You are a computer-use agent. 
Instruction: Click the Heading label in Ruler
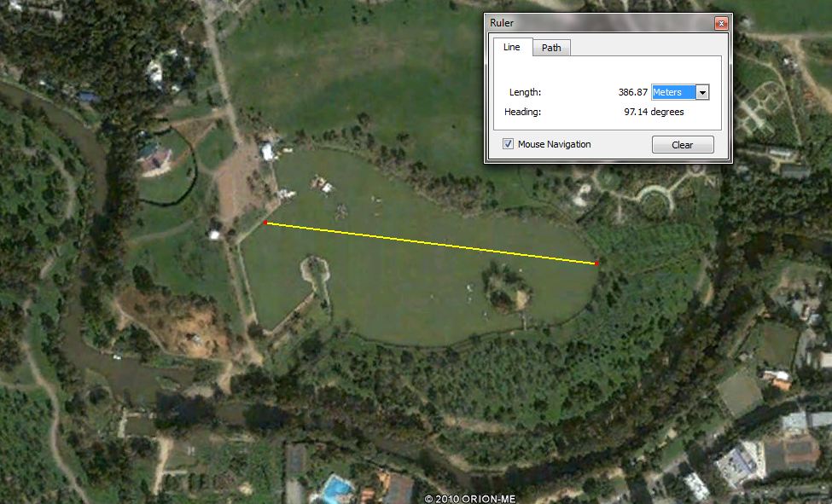pos(522,112)
